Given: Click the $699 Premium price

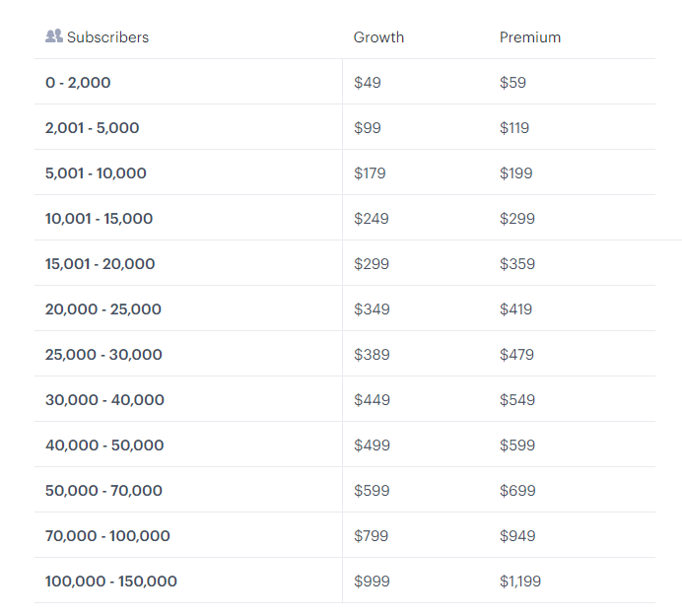Looking at the screenshot, I should pos(517,491).
